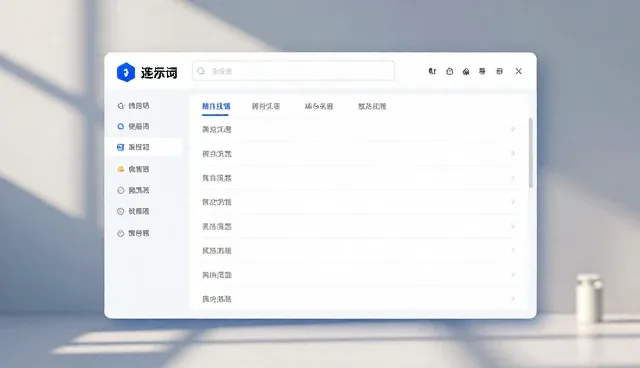Click the first list row's text label

(x=217, y=130)
